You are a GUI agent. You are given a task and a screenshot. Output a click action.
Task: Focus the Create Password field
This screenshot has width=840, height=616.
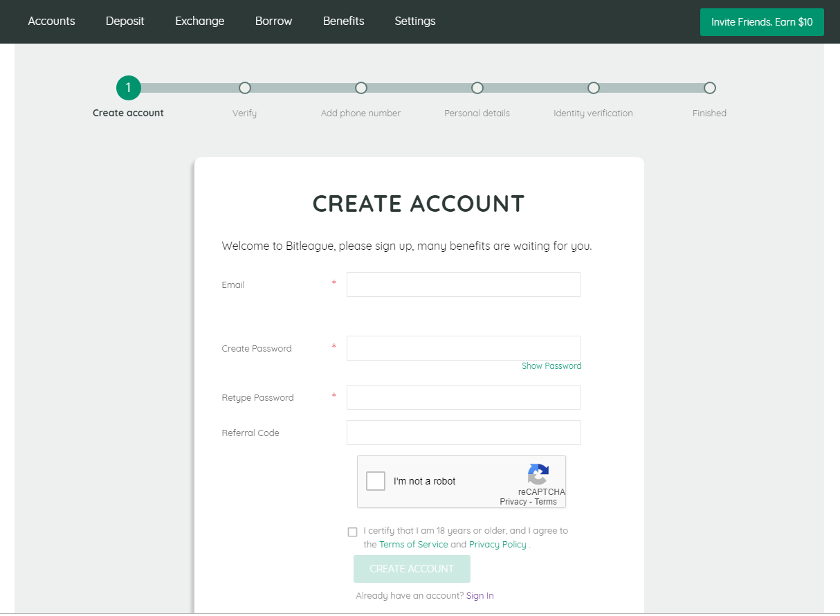(464, 348)
